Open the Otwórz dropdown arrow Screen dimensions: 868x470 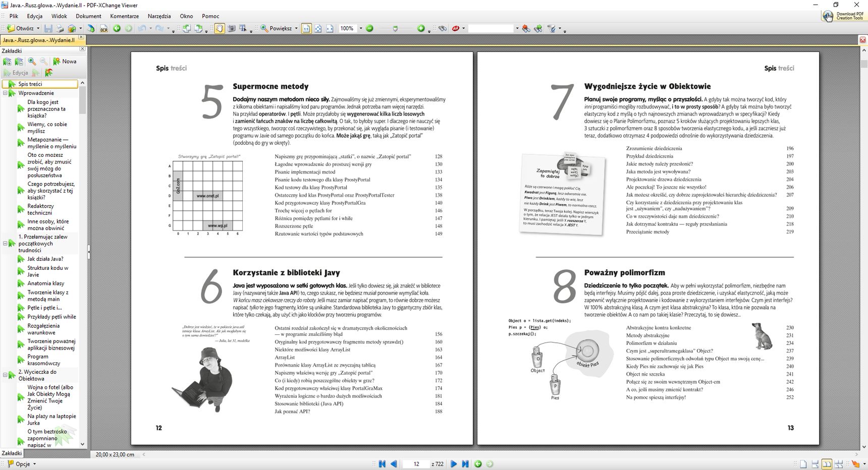tap(38, 29)
